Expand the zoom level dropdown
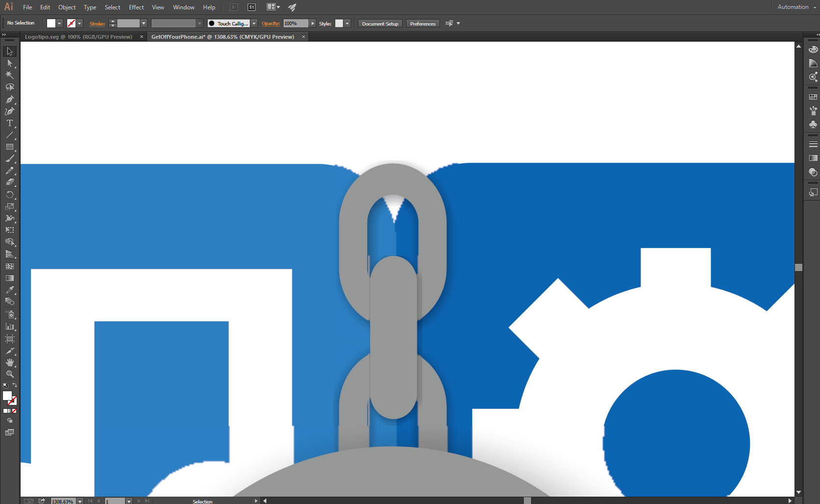The height and width of the screenshot is (504, 820). click(79, 501)
